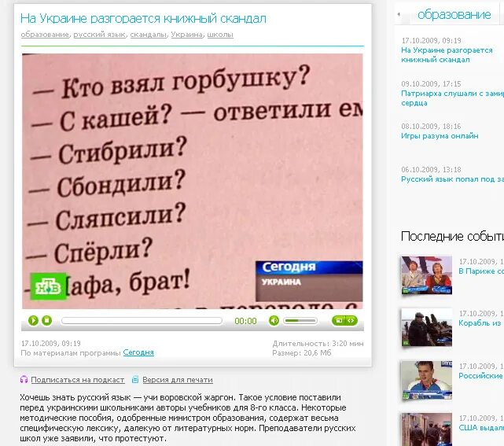The image size is (504, 446).
Task: Click the left arrow beside the 'образование' tab
Action: [399, 14]
